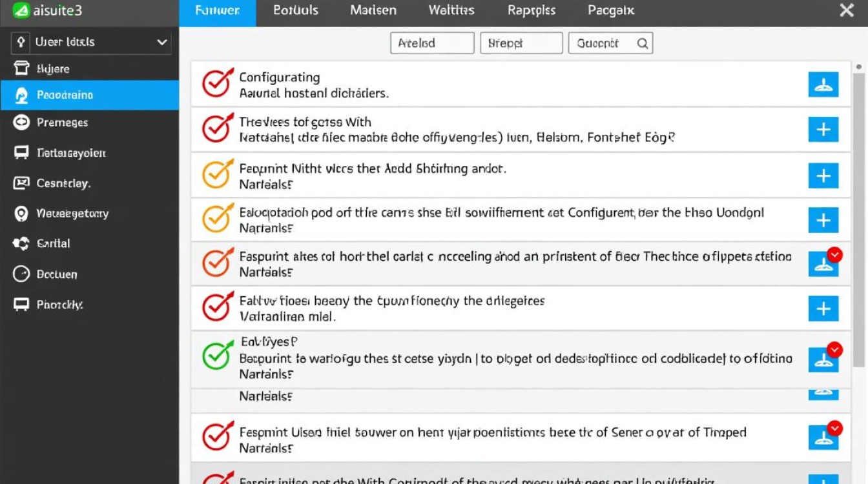Screen dimensions: 868x484
Task: Click the Bijare sidebar icon
Action: point(21,68)
